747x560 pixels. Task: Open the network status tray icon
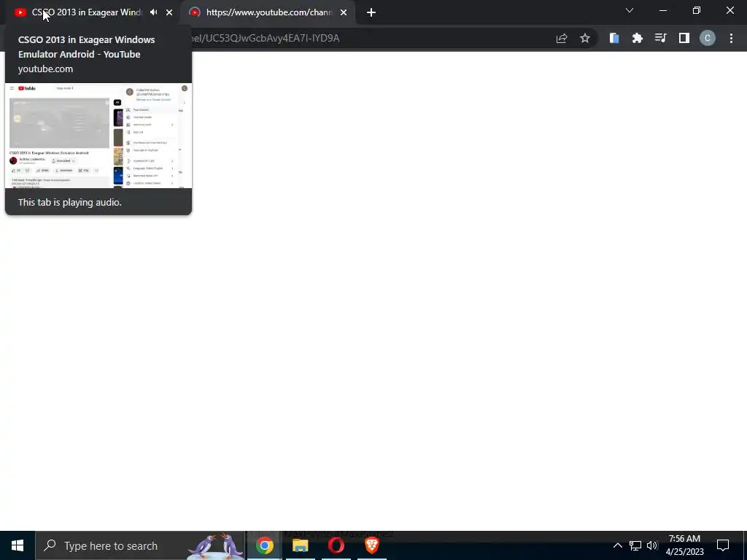[635, 545]
